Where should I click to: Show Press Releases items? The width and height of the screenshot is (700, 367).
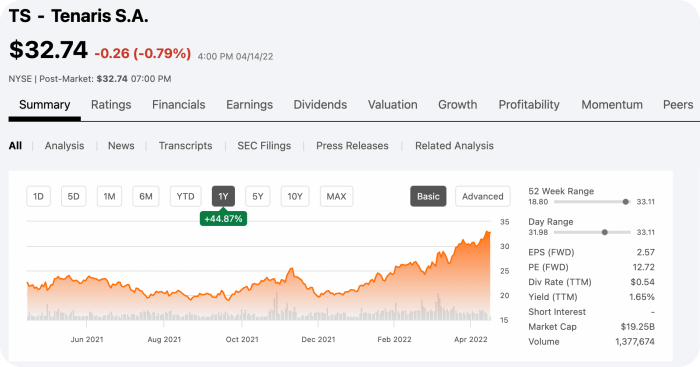[x=352, y=146]
